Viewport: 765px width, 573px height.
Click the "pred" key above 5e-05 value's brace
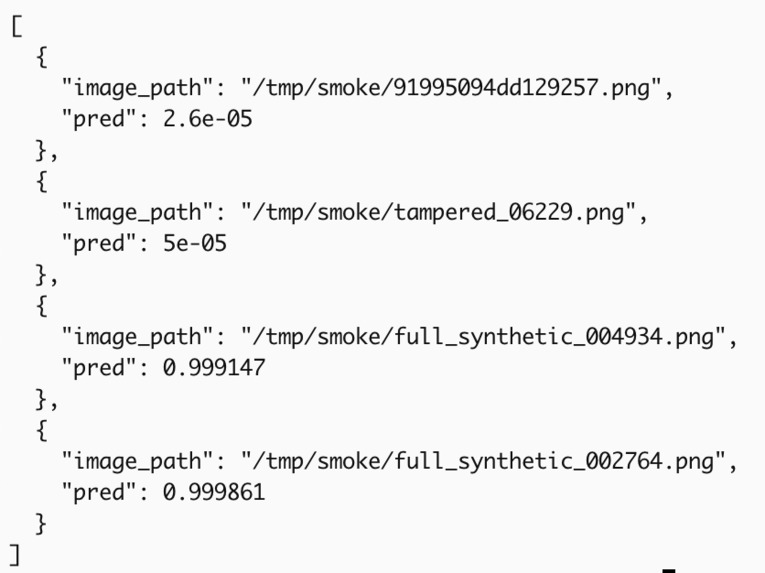click(x=99, y=244)
